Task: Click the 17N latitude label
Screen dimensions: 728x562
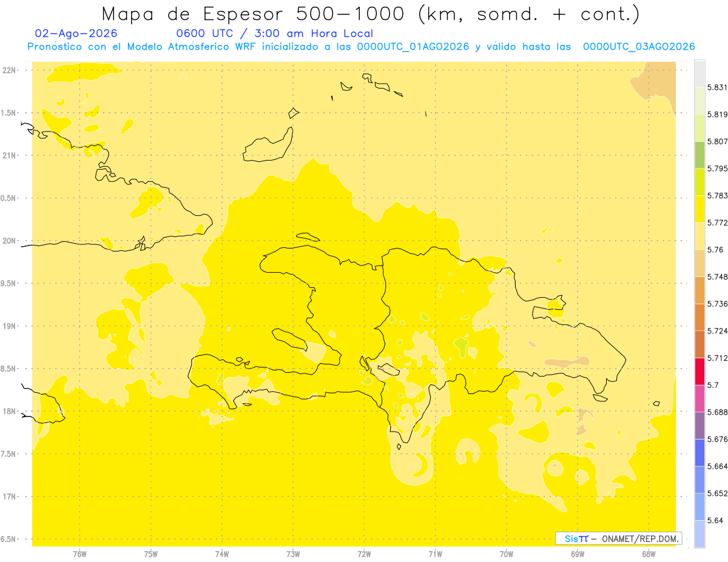Action: click(9, 497)
